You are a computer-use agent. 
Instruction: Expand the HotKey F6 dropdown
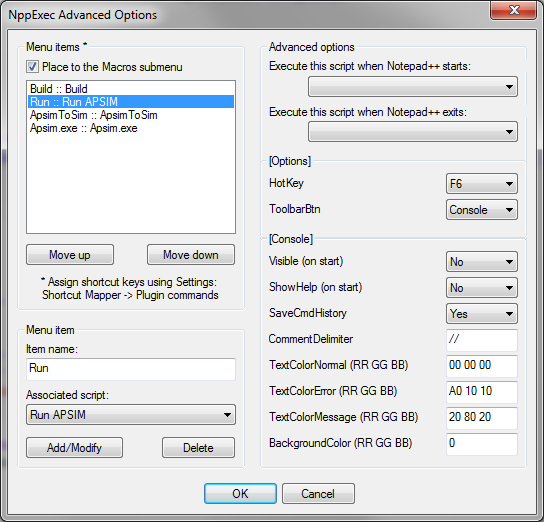482,183
